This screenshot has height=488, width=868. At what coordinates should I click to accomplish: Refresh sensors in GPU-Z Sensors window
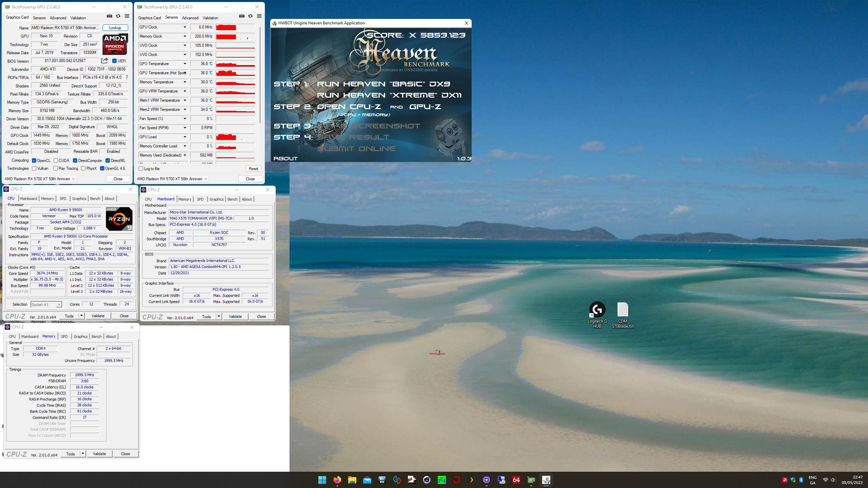click(250, 16)
